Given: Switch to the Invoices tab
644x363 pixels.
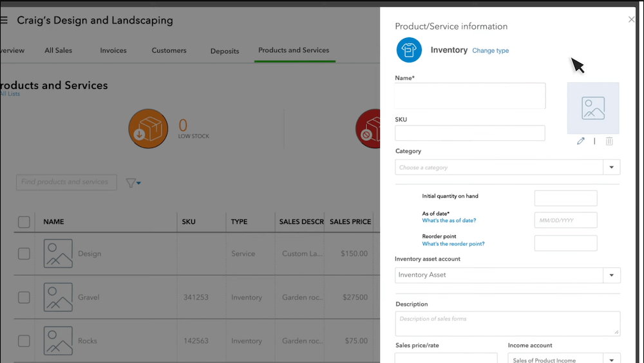Looking at the screenshot, I should pos(113,50).
